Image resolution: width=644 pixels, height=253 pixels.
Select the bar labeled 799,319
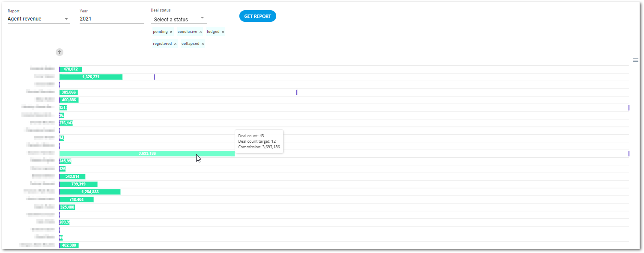78,184
